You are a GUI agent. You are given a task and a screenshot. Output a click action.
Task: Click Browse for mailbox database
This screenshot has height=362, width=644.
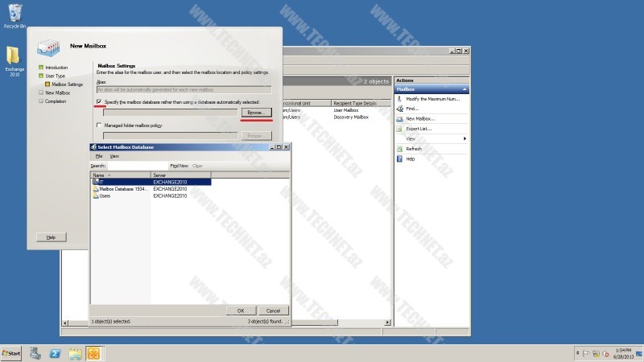point(256,112)
